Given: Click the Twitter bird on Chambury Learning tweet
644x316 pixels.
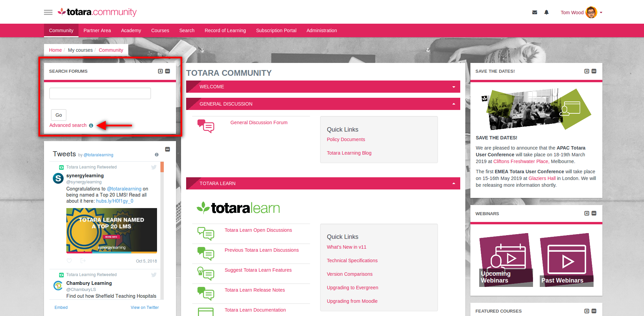Looking at the screenshot, I should click(x=154, y=275).
